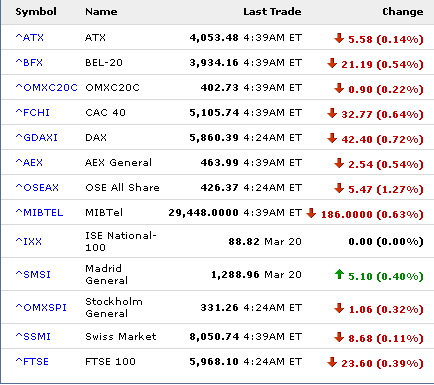434x385 pixels.
Task: Open the ^AEX symbol link
Action: (29, 163)
